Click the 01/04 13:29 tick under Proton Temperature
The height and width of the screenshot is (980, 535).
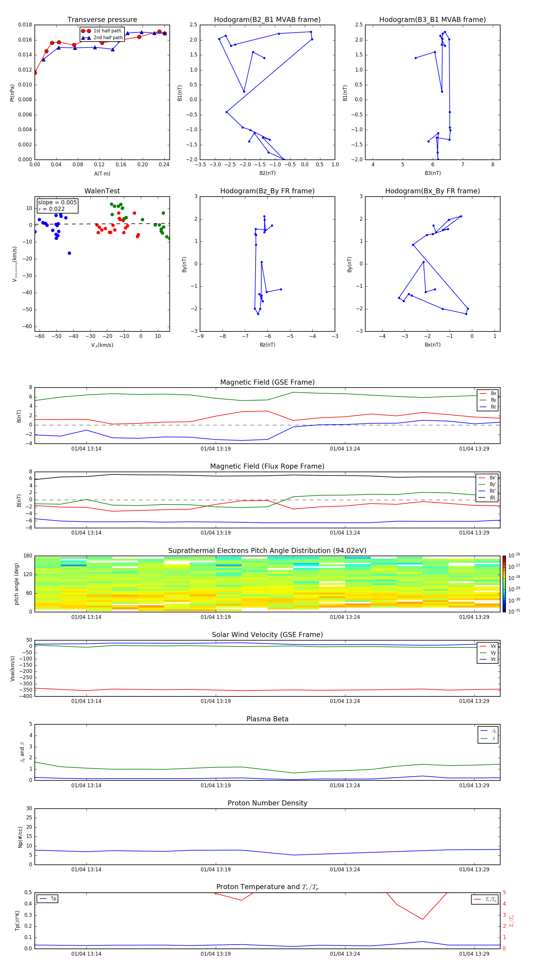[474, 954]
